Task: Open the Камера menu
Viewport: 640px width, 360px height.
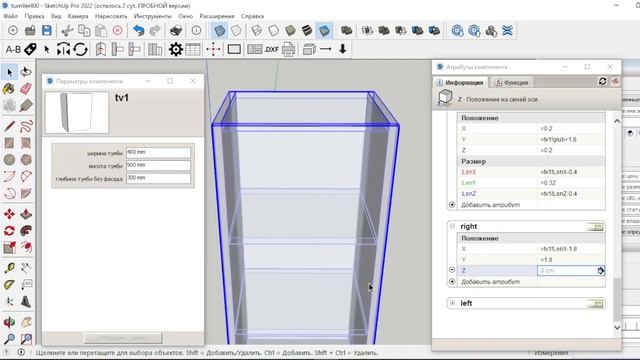Action: coord(78,16)
